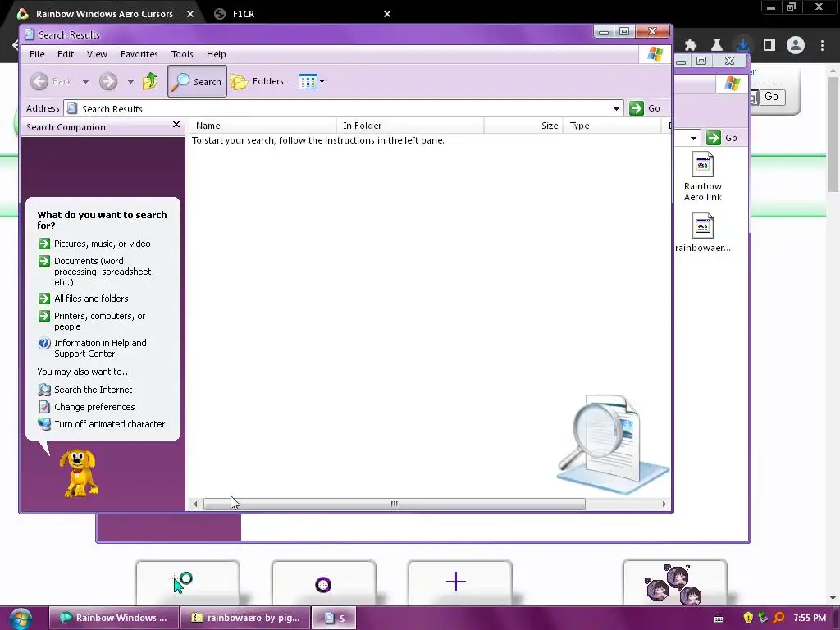
Task: Click the Search Results taskbar button
Action: click(x=334, y=618)
